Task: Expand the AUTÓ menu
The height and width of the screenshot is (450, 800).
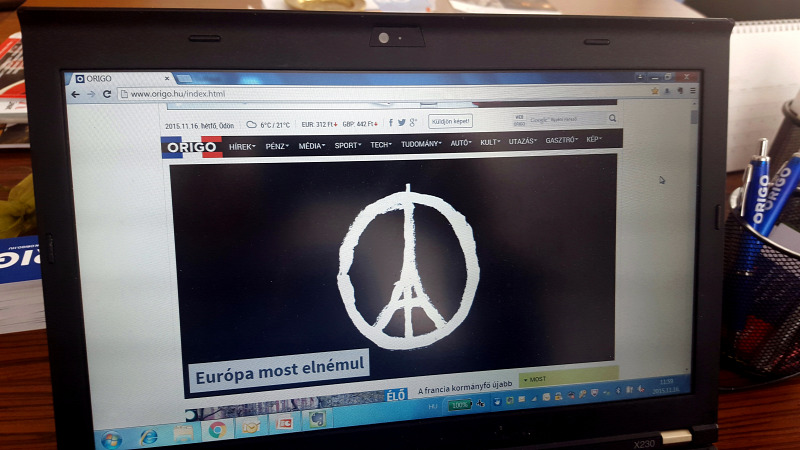Action: tap(461, 143)
